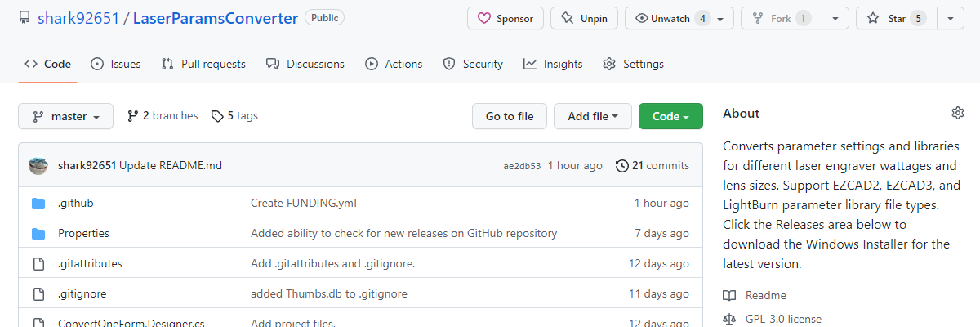
Task: Open shark92651 commit author link
Action: tap(87, 166)
